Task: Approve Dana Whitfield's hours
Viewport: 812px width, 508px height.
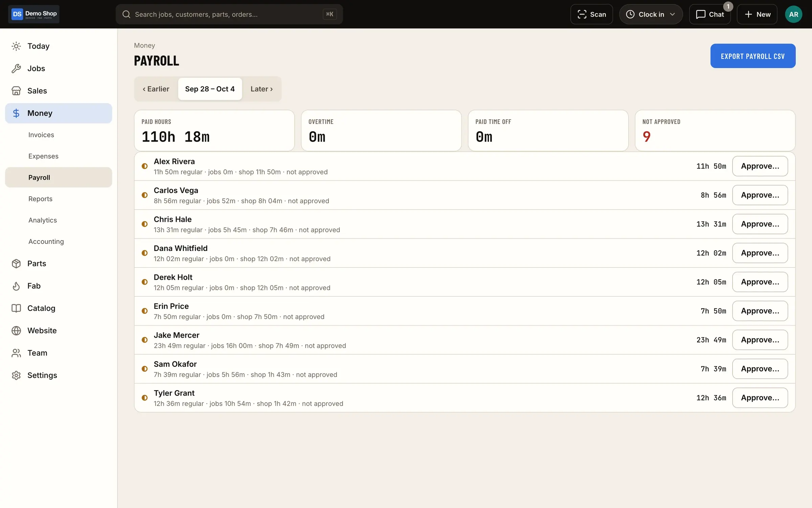Action: [x=760, y=253]
